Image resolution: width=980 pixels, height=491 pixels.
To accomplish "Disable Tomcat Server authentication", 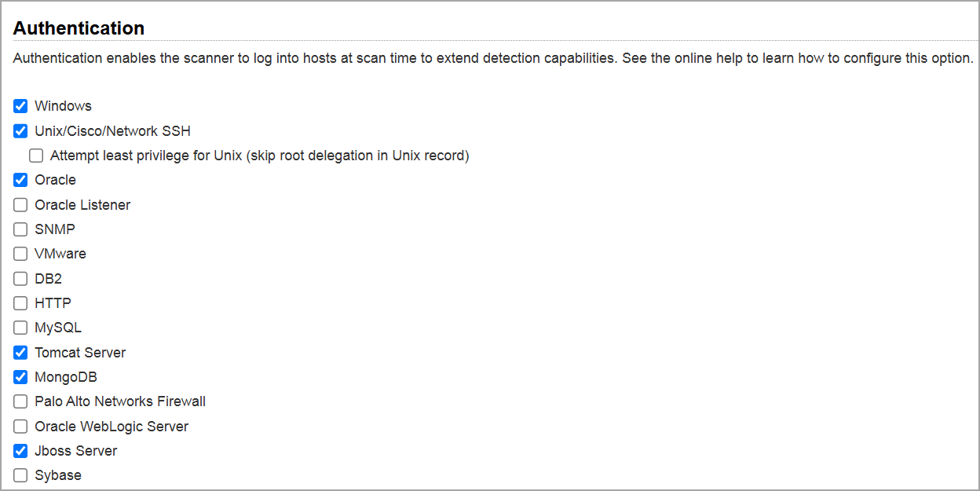I will pyautogui.click(x=20, y=352).
